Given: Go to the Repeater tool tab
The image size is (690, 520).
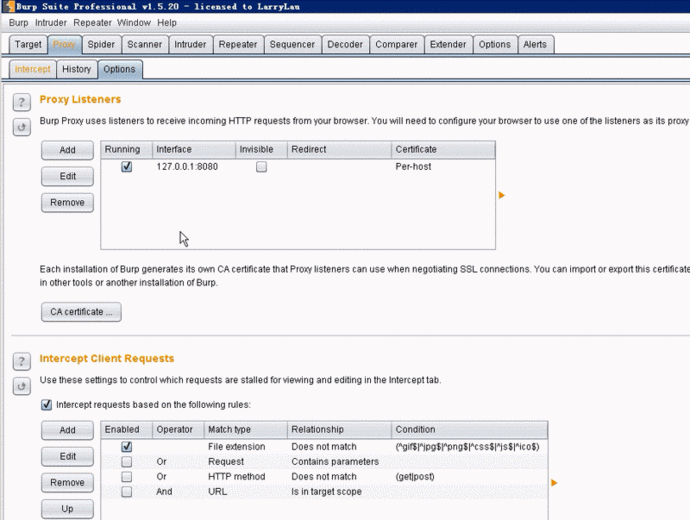Looking at the screenshot, I should (238, 44).
